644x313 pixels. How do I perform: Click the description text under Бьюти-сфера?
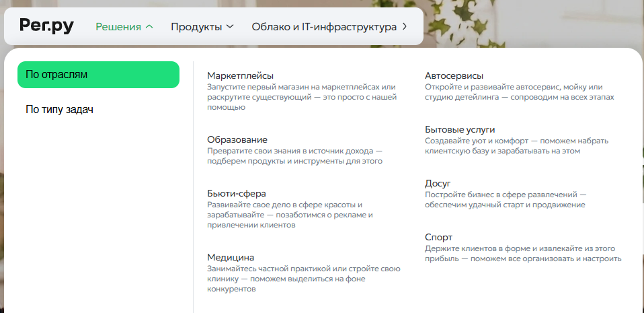pos(290,215)
